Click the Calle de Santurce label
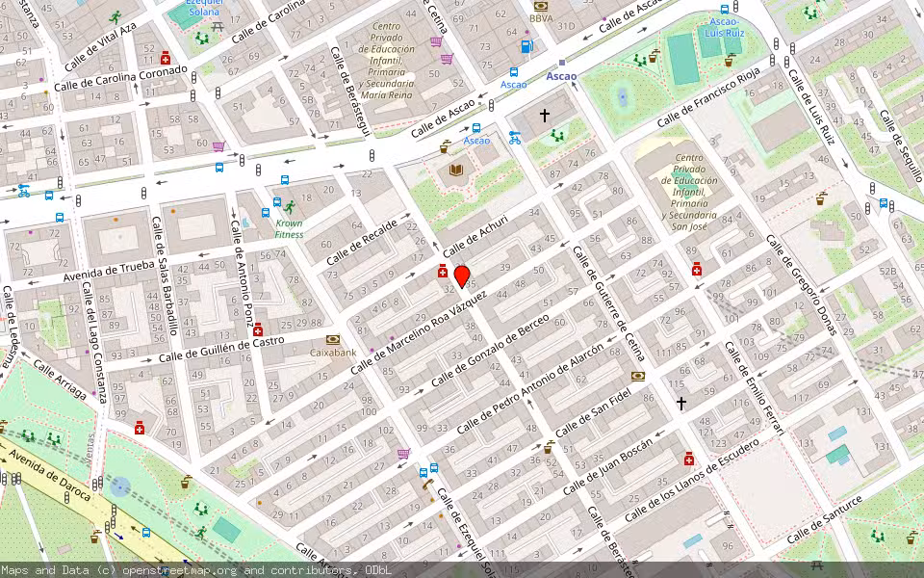The height and width of the screenshot is (578, 924). coord(825,519)
